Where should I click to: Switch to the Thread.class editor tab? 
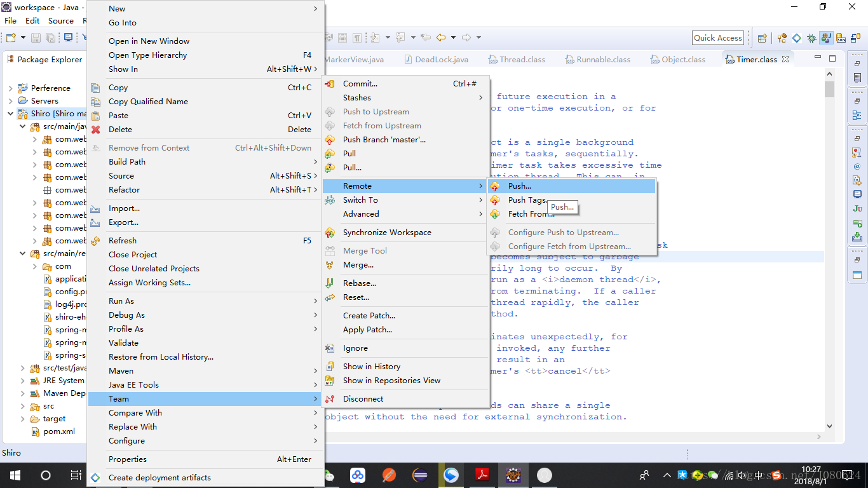(x=516, y=59)
